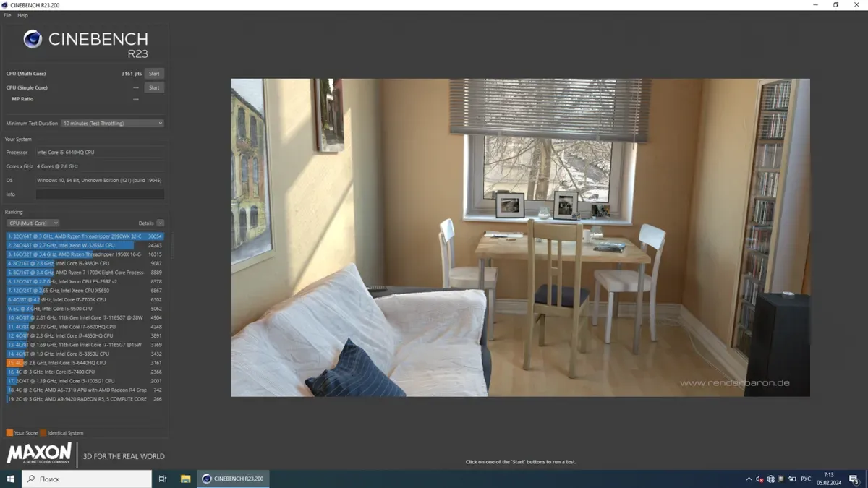Viewport: 868px width, 488px height.
Task: Open Minimum Test Duration dropdown
Action: [112, 124]
